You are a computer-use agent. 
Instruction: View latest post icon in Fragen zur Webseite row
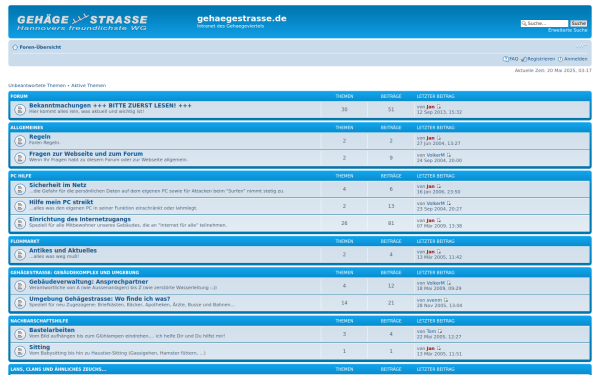(x=449, y=155)
